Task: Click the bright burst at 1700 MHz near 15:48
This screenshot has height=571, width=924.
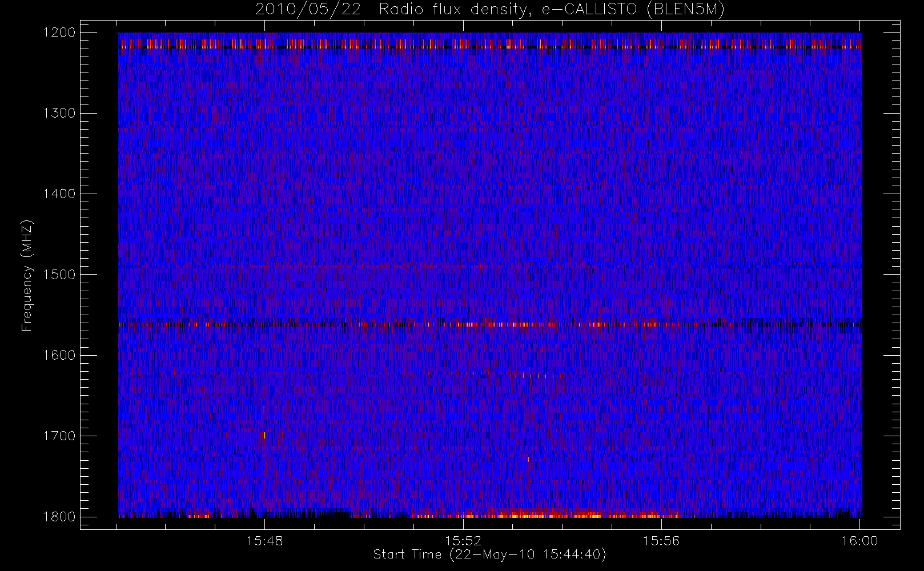Action: (x=264, y=436)
